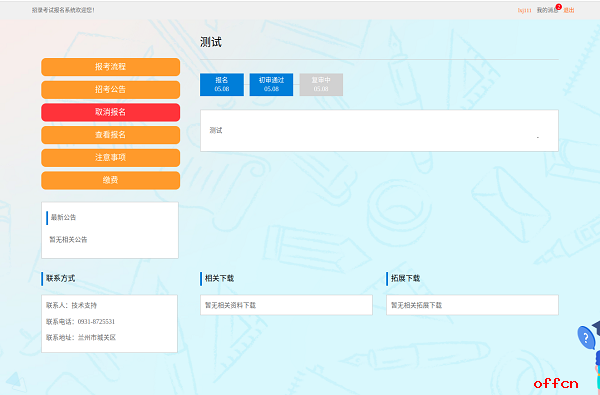
Task: Open 查看报名 to view registration
Action: (x=111, y=135)
